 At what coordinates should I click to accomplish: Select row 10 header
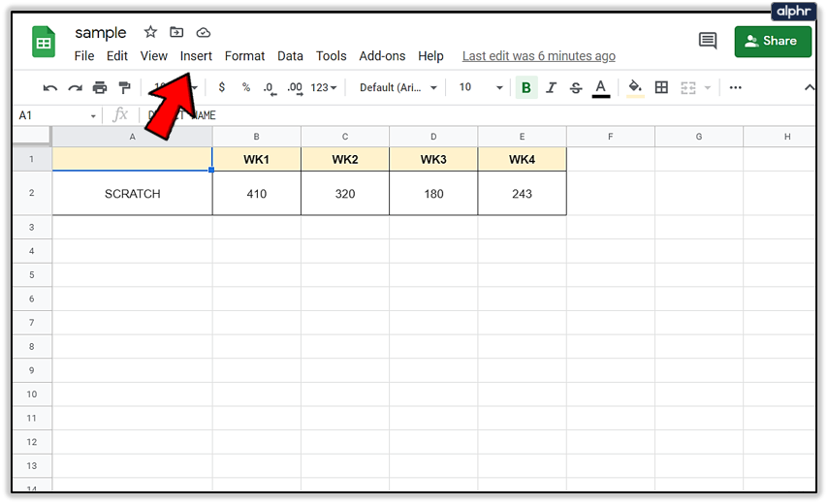point(32,394)
